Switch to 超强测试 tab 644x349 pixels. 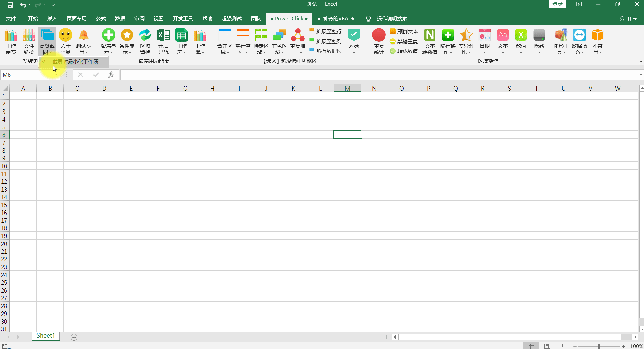[x=232, y=19]
